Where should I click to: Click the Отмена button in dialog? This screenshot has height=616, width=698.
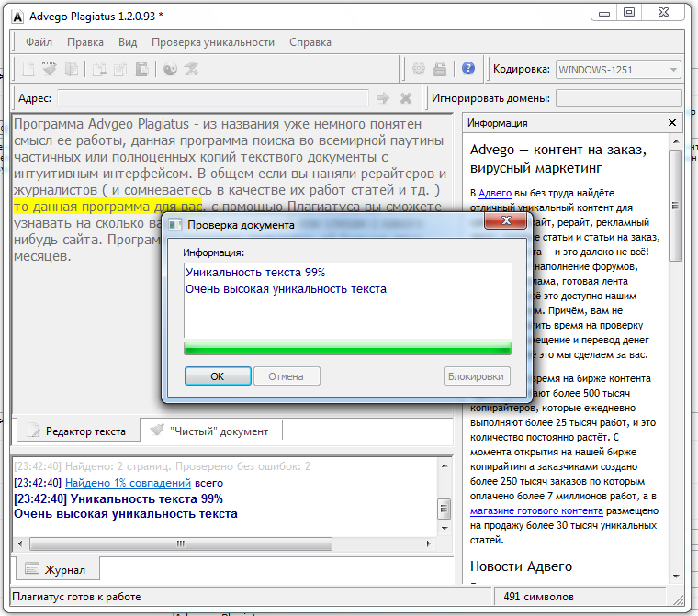point(287,375)
